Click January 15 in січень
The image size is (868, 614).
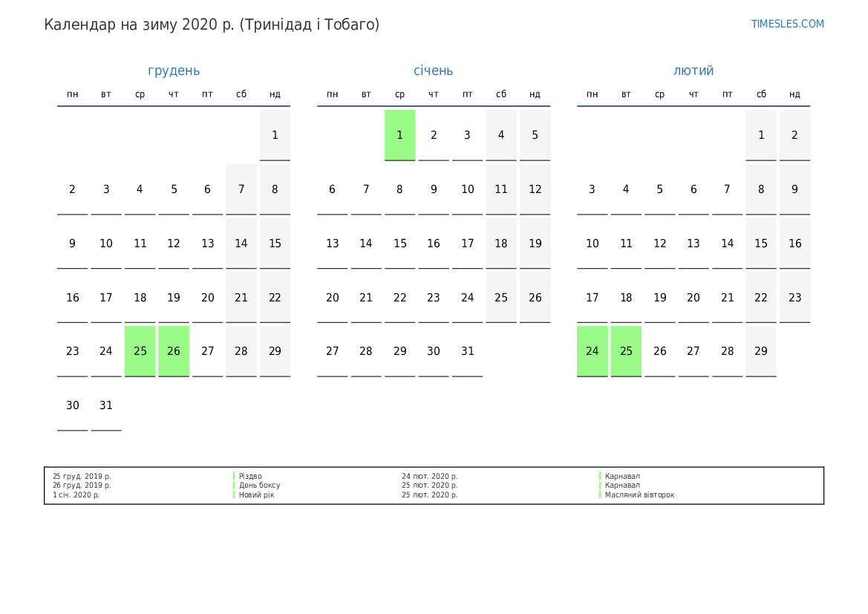pos(399,244)
